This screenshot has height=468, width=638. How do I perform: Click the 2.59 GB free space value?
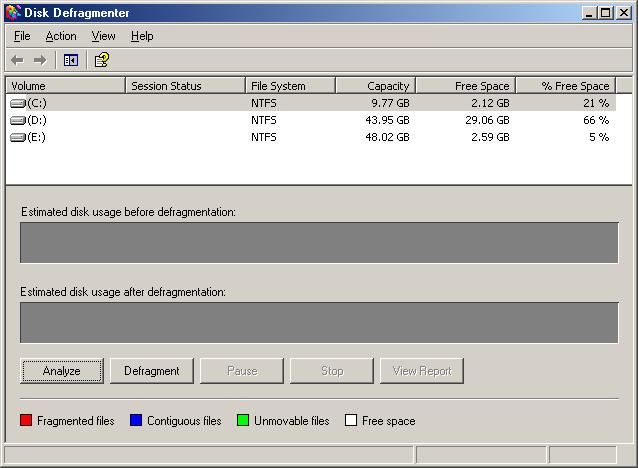pyautogui.click(x=490, y=138)
